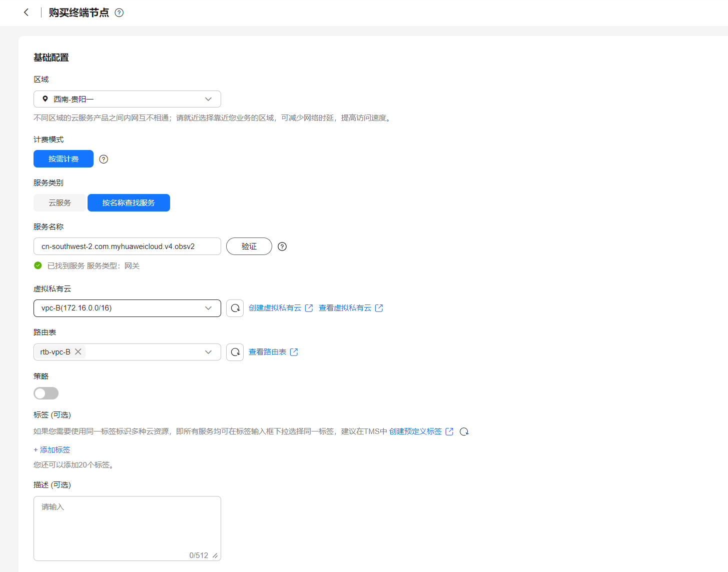Open 查看虚拟私有云 link
The width and height of the screenshot is (728, 572).
coord(345,308)
